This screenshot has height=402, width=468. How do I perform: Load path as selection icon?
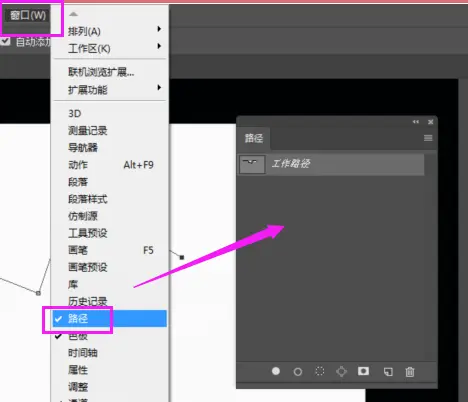(320, 371)
